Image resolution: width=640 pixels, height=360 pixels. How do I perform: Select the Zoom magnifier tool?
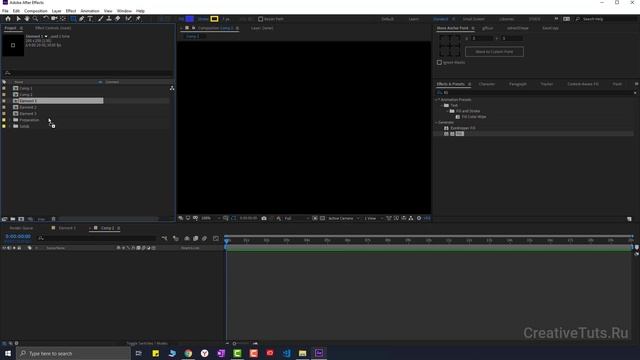click(x=36, y=19)
